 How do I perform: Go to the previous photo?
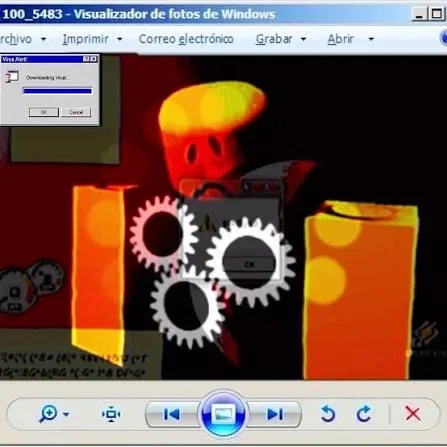[x=172, y=414]
